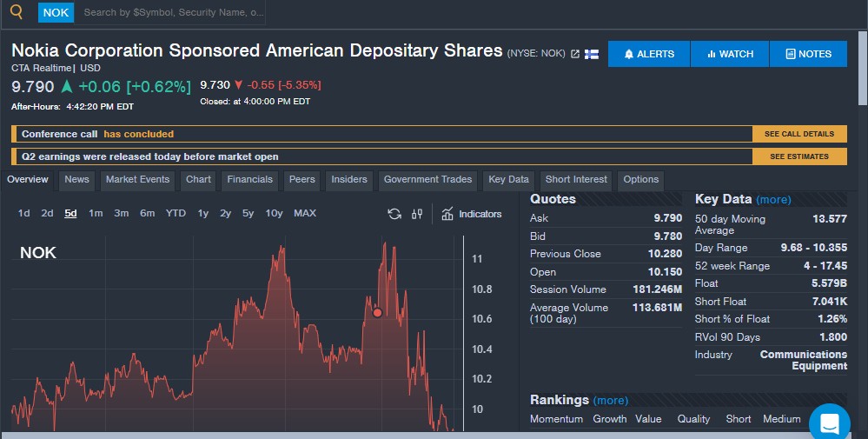Click the WATCH button

730,54
